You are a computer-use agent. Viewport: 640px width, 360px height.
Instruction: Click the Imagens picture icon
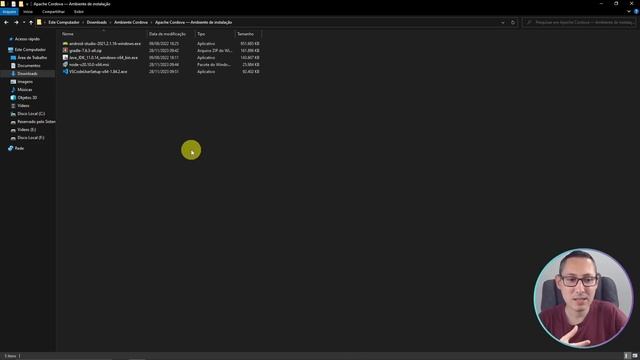[x=13, y=82]
